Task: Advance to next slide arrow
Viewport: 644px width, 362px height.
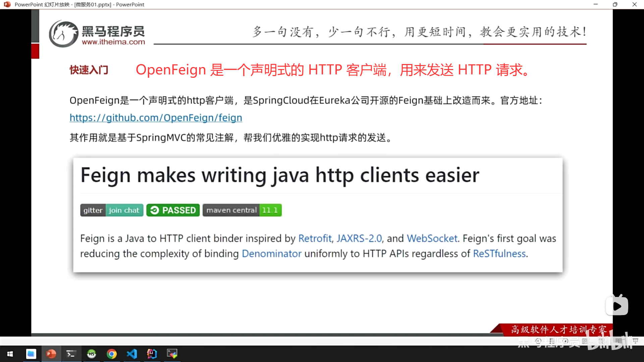Action: point(565,341)
